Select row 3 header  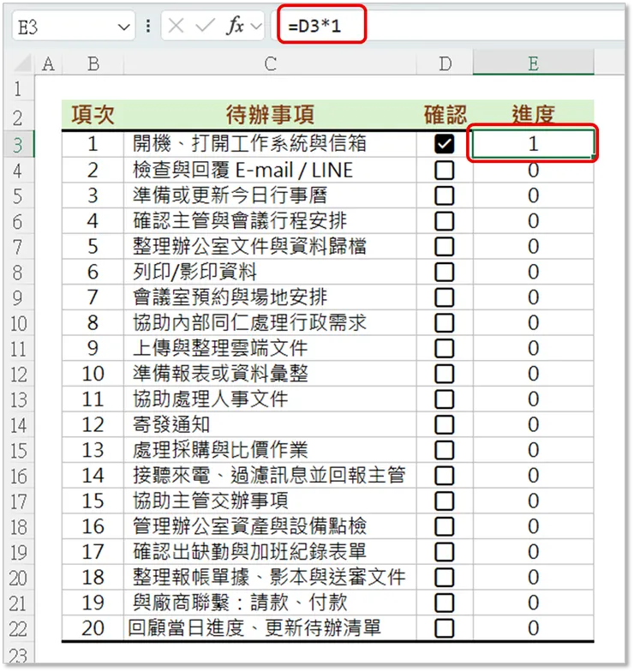coord(18,144)
